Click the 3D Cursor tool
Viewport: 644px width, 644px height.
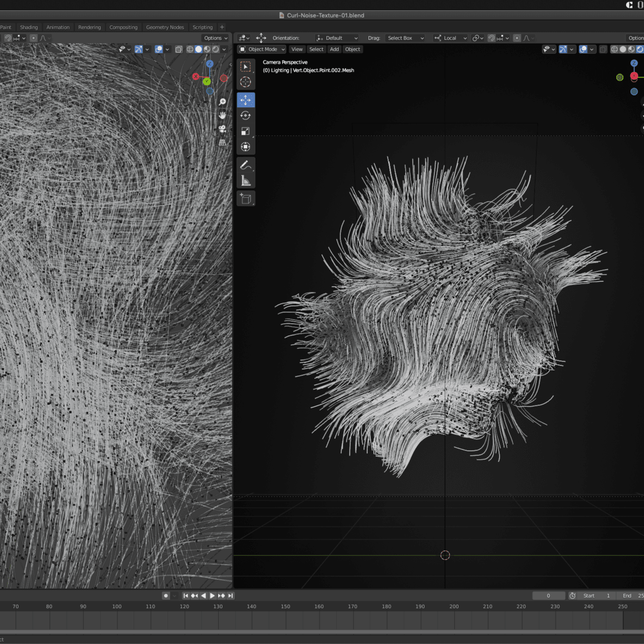pyautogui.click(x=246, y=82)
